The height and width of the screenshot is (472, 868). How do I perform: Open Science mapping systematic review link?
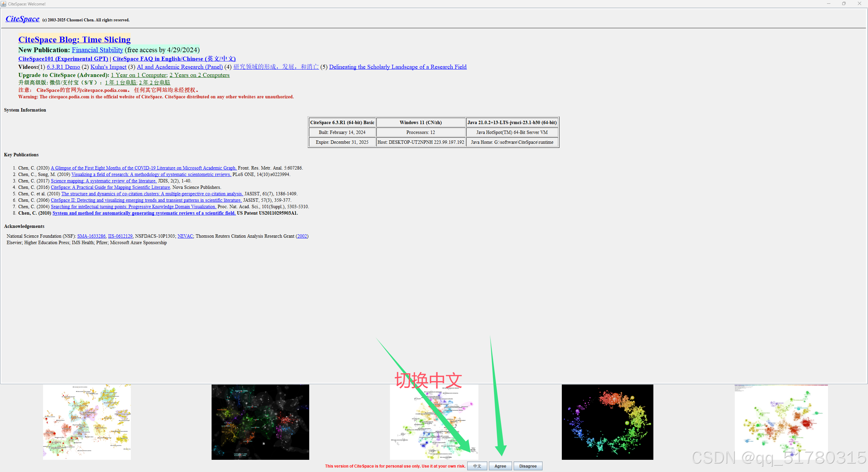(103, 181)
